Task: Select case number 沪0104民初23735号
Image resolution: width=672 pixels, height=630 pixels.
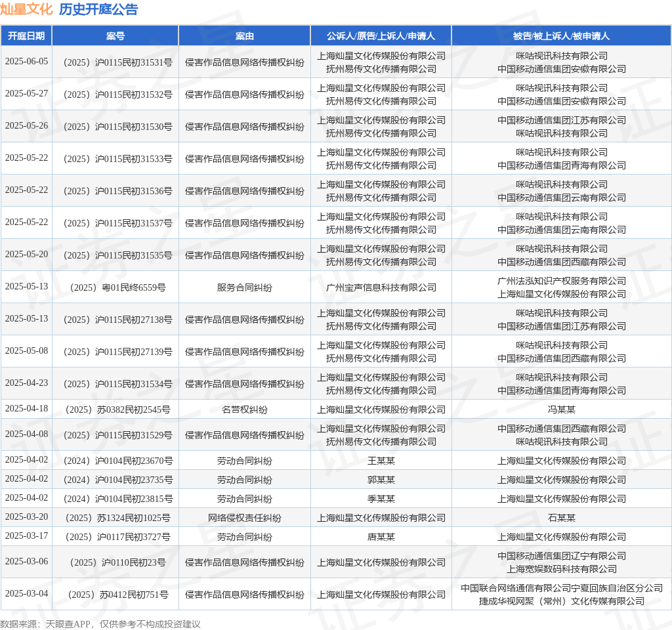Action: (118, 480)
